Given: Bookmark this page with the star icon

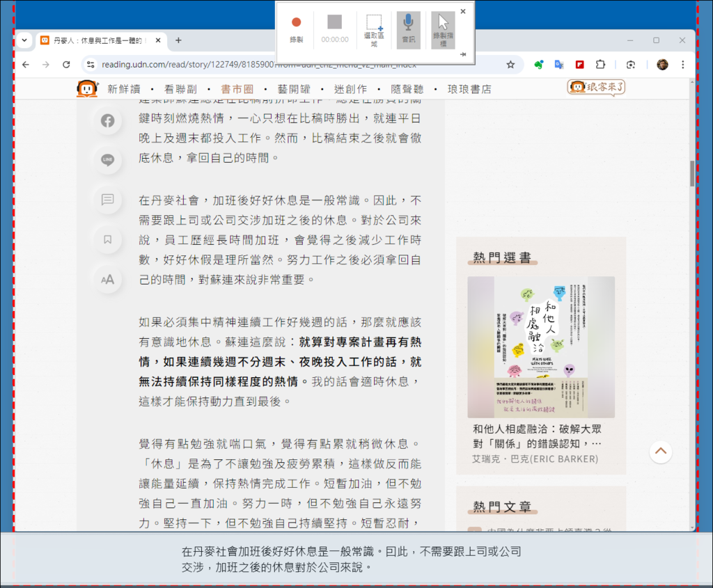Looking at the screenshot, I should (510, 65).
